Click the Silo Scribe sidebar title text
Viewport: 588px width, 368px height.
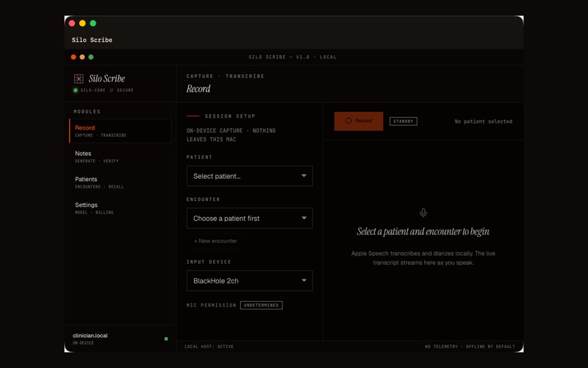[107, 79]
